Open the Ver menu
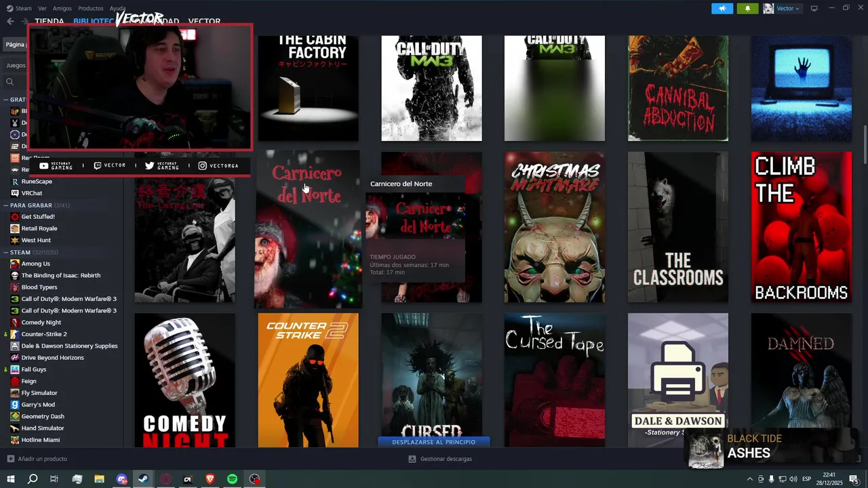Viewport: 868px width, 488px height. coord(42,8)
